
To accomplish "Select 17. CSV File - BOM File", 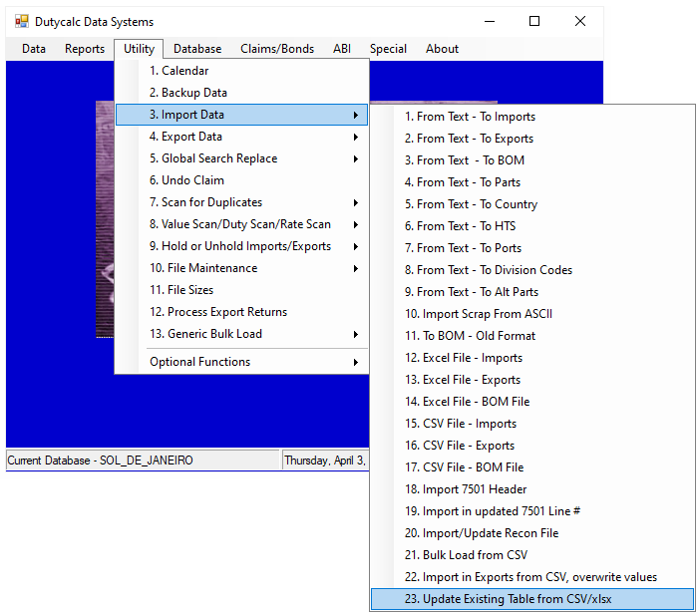I will click(532, 467).
